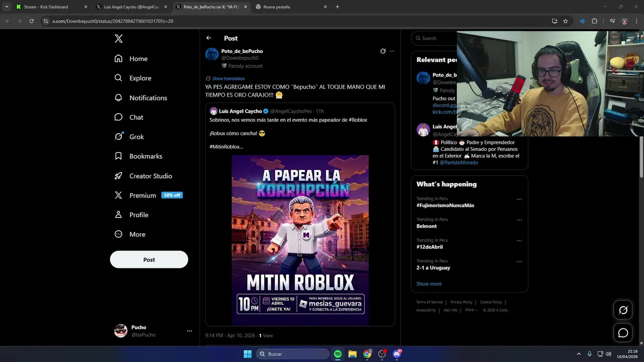Click Show translation link
This screenshot has width=644, height=362.
tap(228, 78)
